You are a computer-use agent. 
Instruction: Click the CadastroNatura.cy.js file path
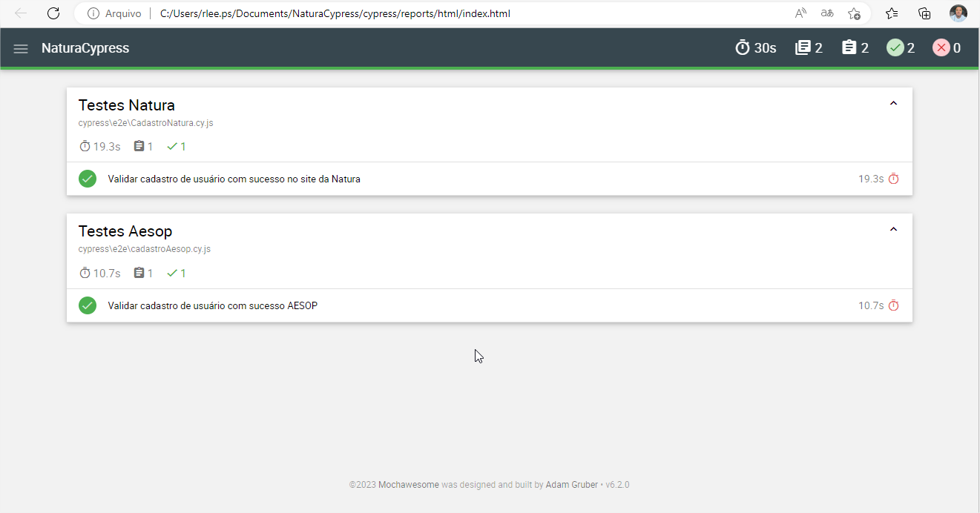coord(146,123)
